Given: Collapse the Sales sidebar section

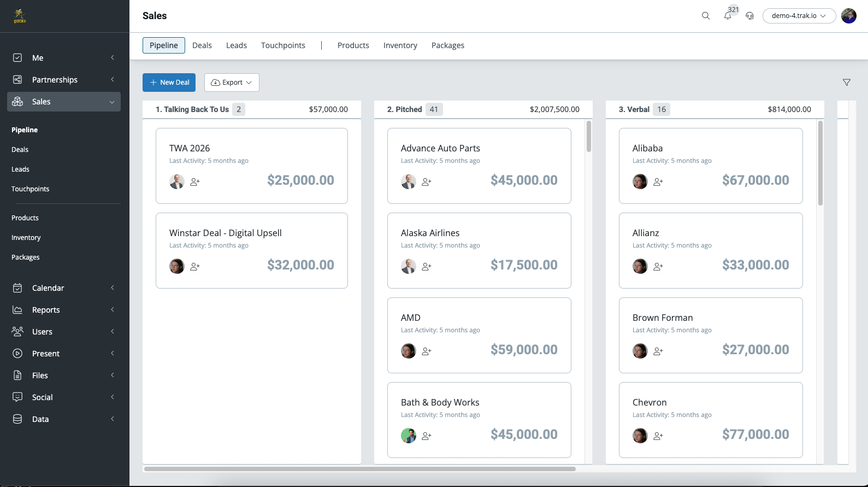Looking at the screenshot, I should tap(112, 102).
